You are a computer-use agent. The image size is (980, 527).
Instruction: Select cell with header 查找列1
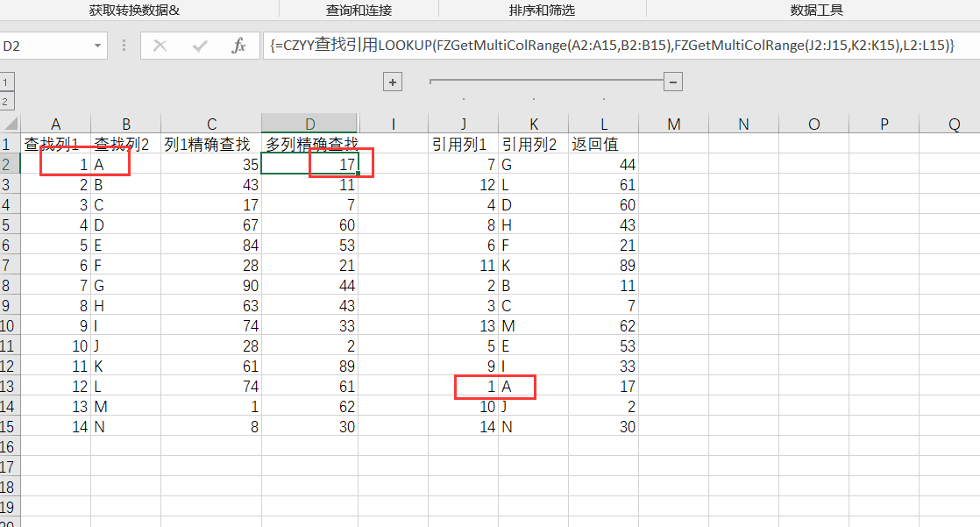[55, 145]
